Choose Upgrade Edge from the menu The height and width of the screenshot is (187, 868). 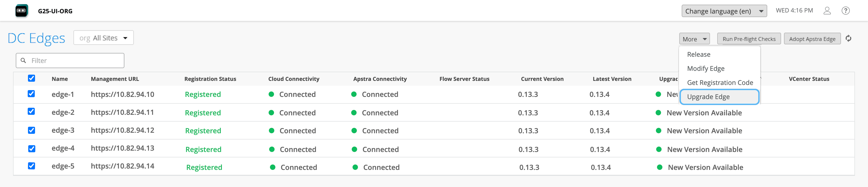pos(719,97)
